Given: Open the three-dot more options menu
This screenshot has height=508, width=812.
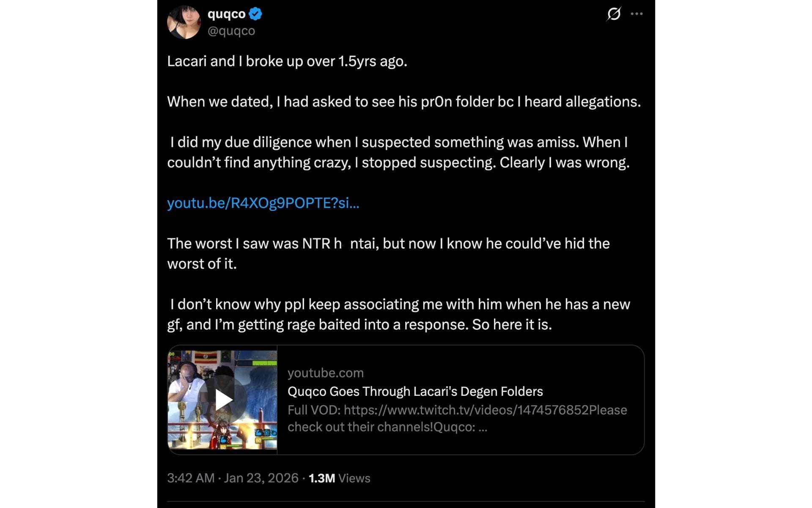Looking at the screenshot, I should click(636, 14).
